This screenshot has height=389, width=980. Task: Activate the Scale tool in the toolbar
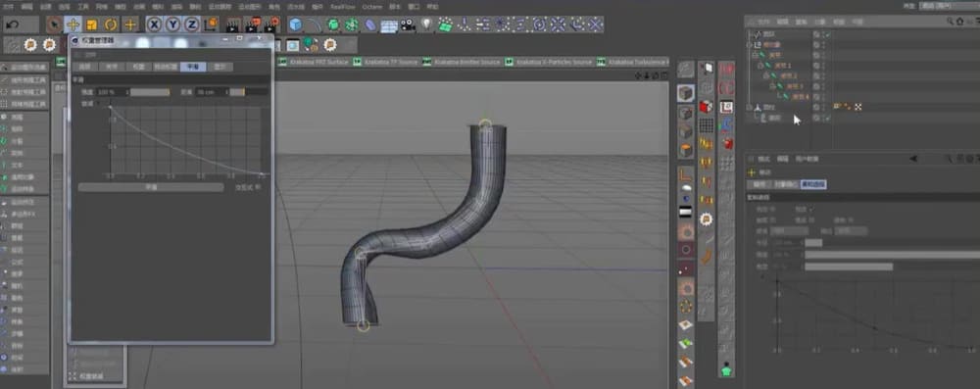click(92, 25)
